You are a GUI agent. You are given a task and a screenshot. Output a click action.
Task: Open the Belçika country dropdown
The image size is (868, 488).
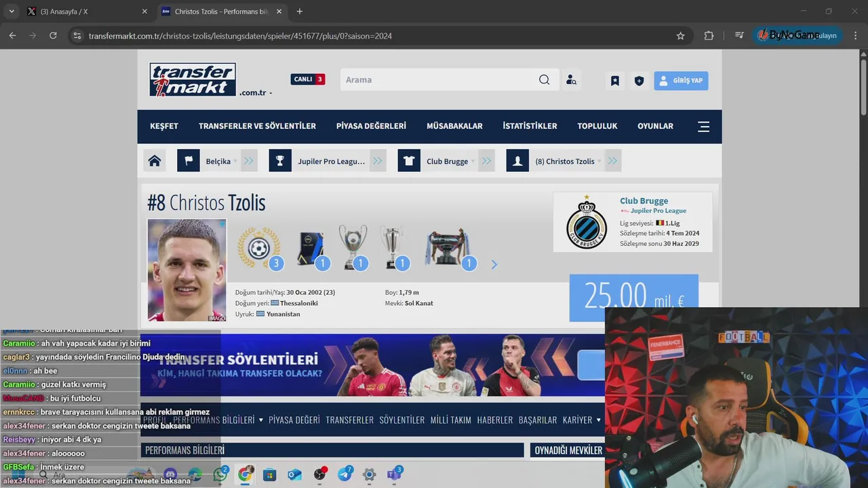221,161
